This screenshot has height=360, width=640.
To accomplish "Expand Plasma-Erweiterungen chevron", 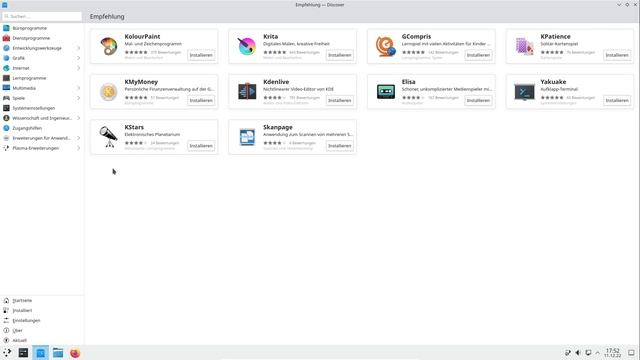I will pos(78,148).
